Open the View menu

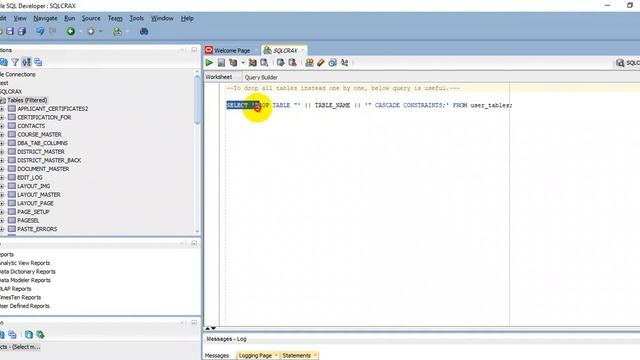coord(20,18)
